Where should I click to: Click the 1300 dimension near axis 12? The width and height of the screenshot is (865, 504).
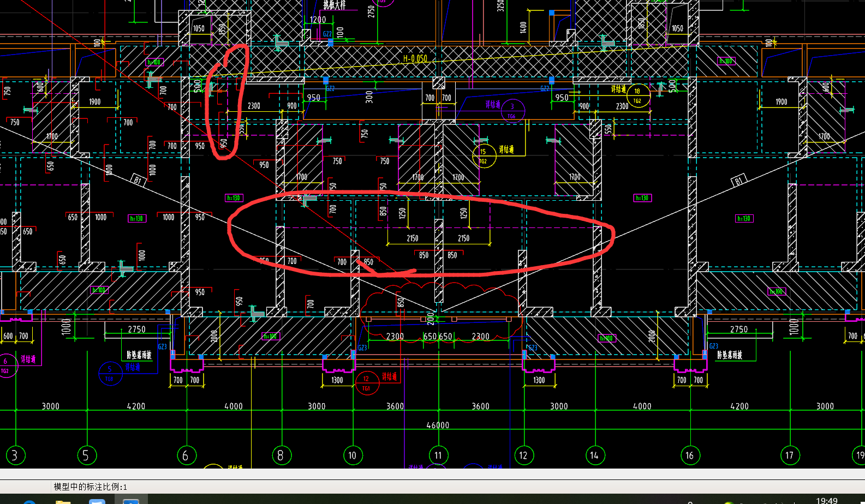pyautogui.click(x=539, y=380)
